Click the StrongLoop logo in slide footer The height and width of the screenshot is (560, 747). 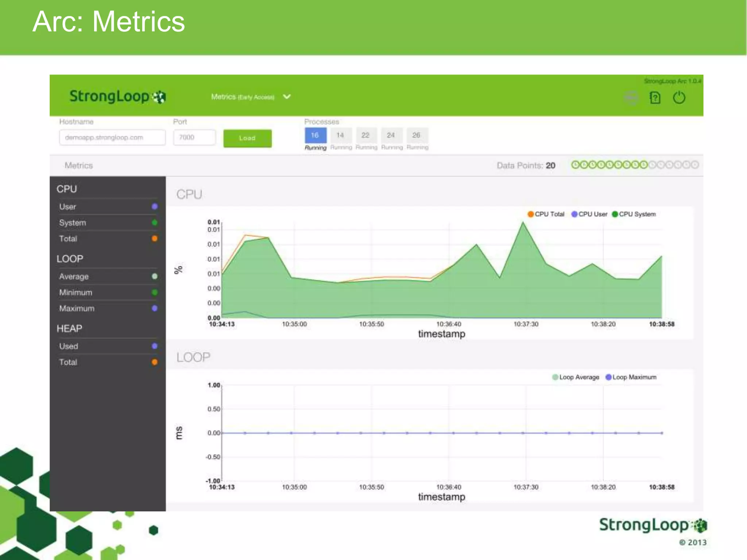pos(653,525)
